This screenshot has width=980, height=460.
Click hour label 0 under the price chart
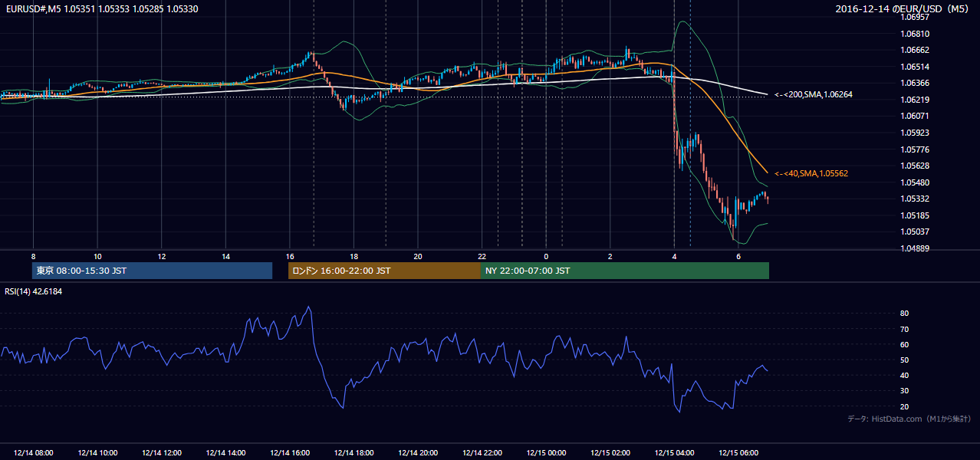[546, 256]
